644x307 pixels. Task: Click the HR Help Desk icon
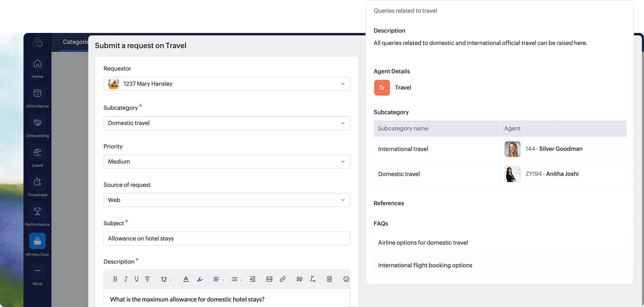click(37, 241)
